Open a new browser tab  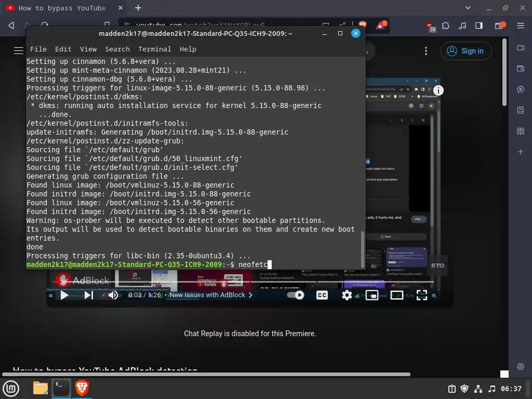tap(138, 8)
